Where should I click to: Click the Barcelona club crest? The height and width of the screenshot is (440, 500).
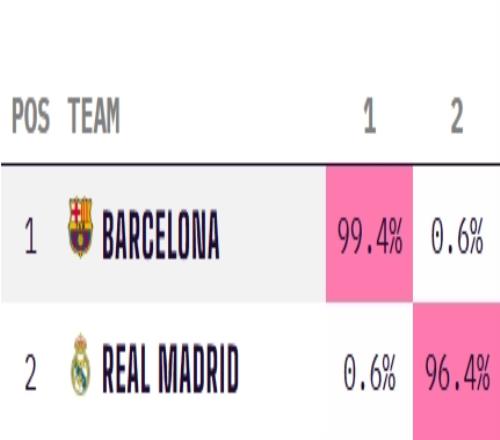click(x=80, y=227)
